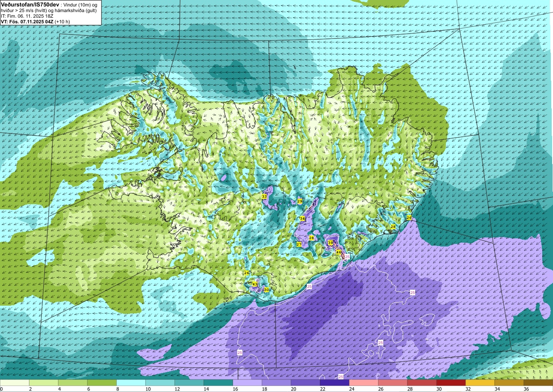
Task: Select the 14–16 m/s dark teal swatch
Action: pos(218,383)
